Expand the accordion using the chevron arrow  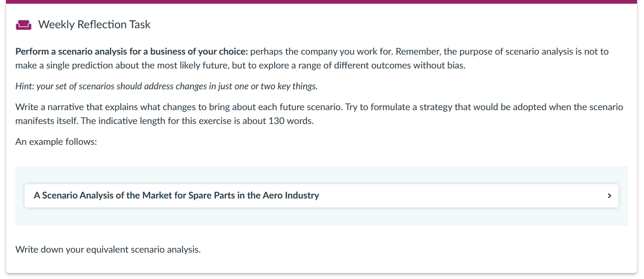pos(609,196)
